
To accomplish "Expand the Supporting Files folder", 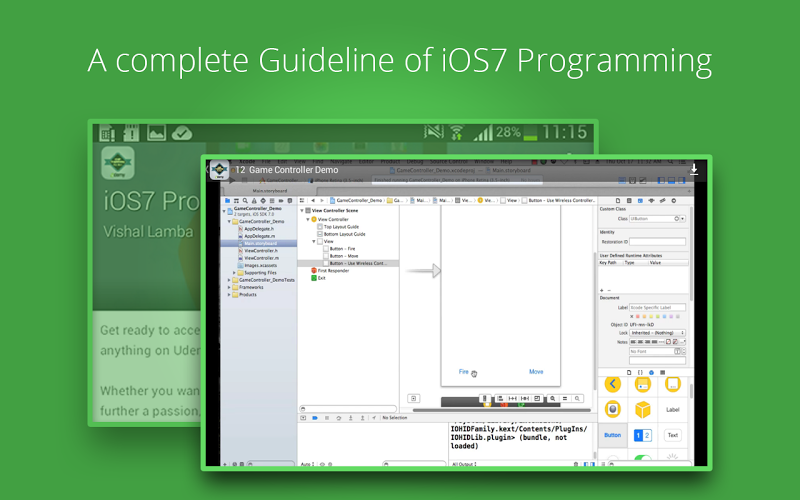I will pos(234,272).
